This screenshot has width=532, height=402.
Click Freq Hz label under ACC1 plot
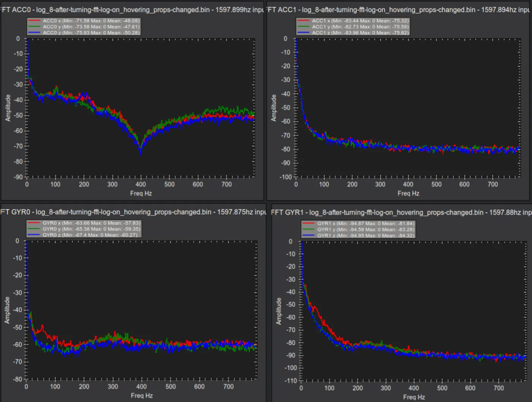coord(408,193)
